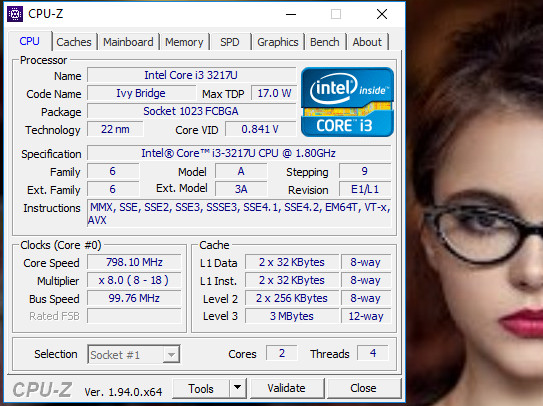543x406 pixels.
Task: Click the Ext. Model value '3A'
Action: tap(241, 189)
